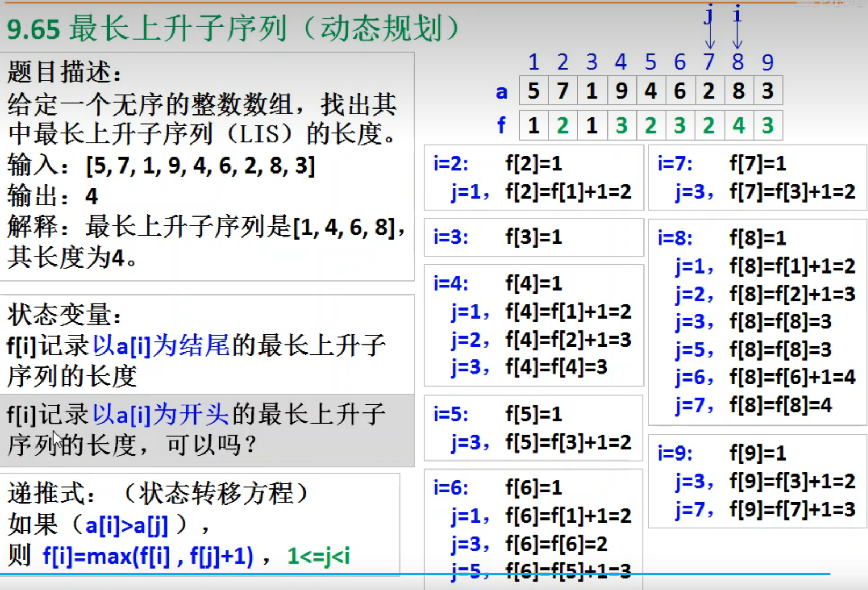Viewport: 868px width, 590px height.
Task: Click the i=8 computation box
Action: pyautogui.click(x=755, y=320)
